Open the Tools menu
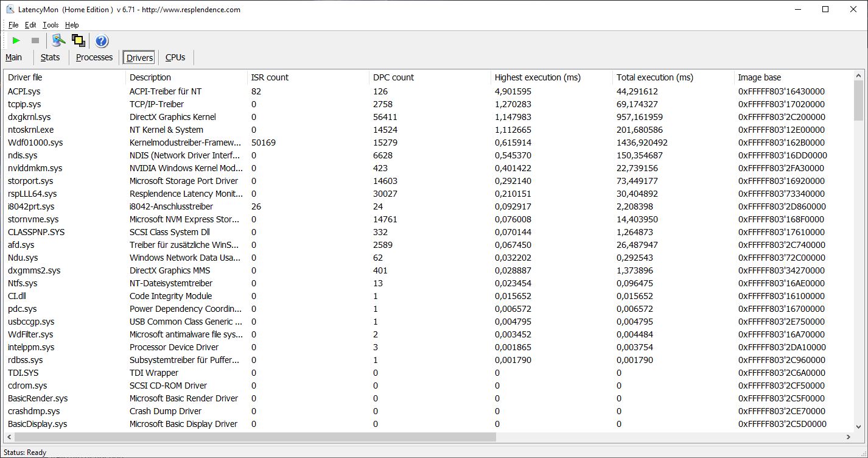Image resolution: width=868 pixels, height=458 pixels. (51, 25)
